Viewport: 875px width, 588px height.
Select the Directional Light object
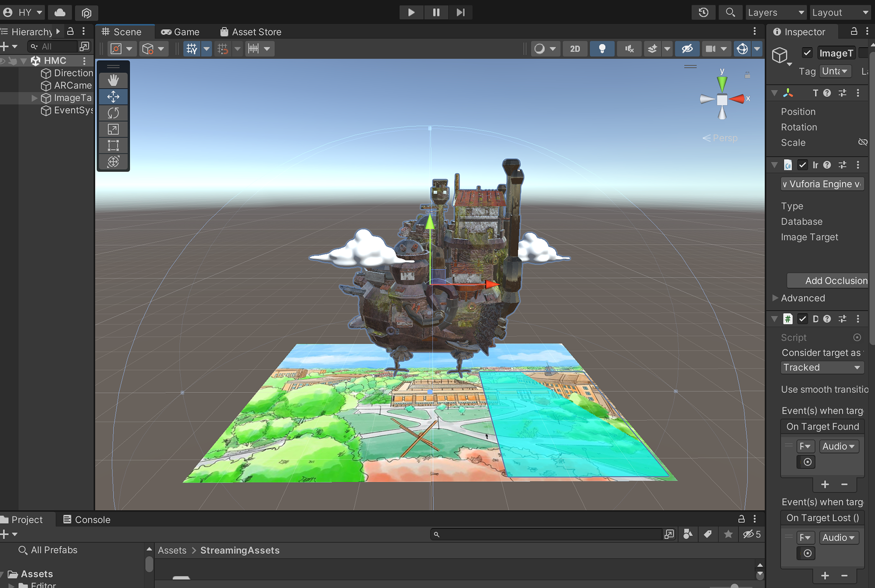click(x=67, y=73)
